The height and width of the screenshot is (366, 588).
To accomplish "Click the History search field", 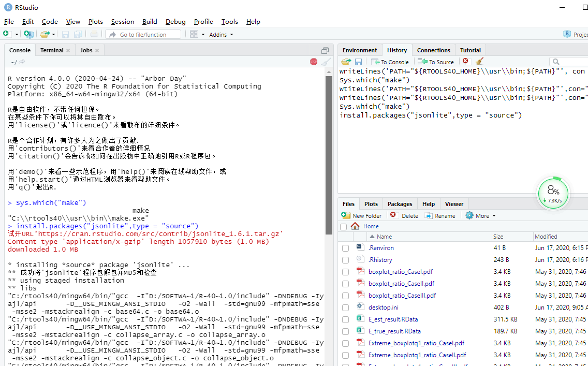I will pyautogui.click(x=568, y=62).
